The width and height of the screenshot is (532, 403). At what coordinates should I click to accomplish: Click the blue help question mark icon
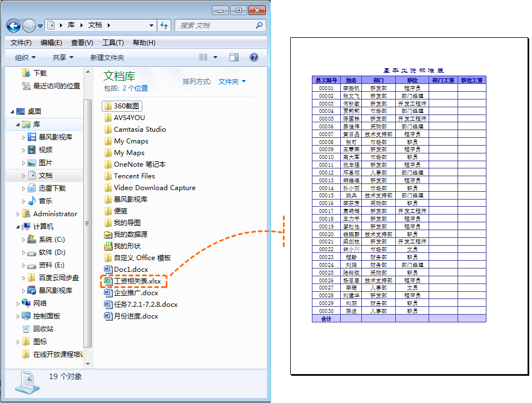point(254,57)
